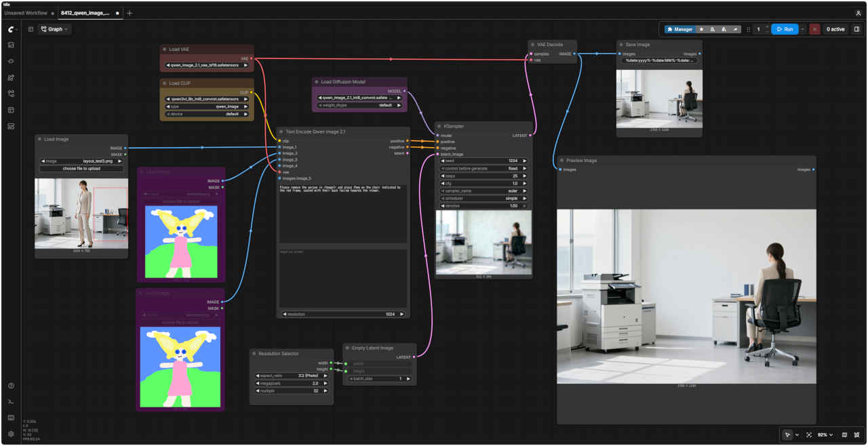This screenshot has height=446, width=868.
Task: Open the console terminal icon in the sidebar
Action: pyautogui.click(x=11, y=402)
